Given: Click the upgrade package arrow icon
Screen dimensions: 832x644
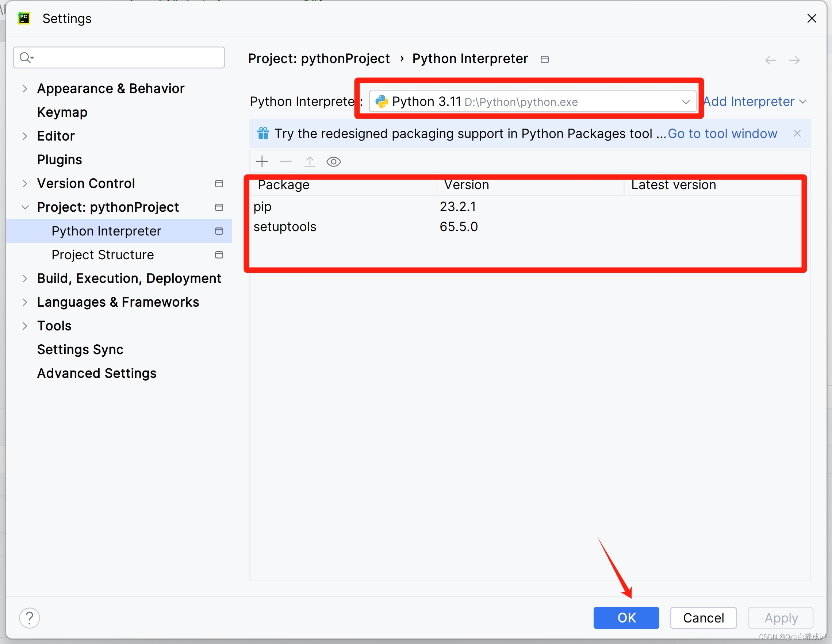Looking at the screenshot, I should pos(310,161).
